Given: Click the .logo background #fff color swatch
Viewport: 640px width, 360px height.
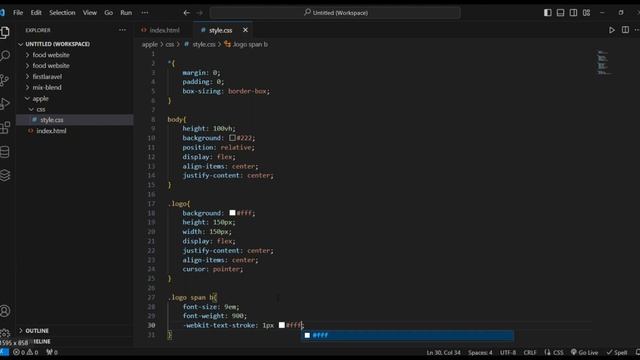Looking at the screenshot, I should [232, 213].
